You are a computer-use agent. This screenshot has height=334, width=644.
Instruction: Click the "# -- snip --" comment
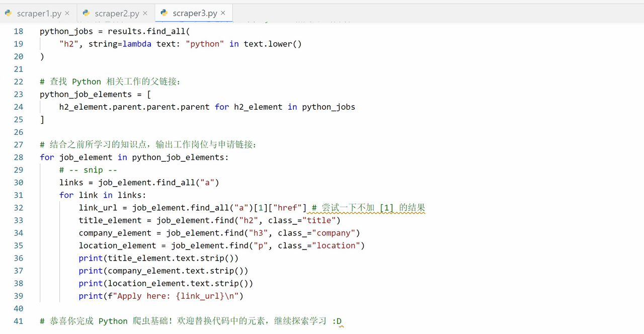coord(88,170)
